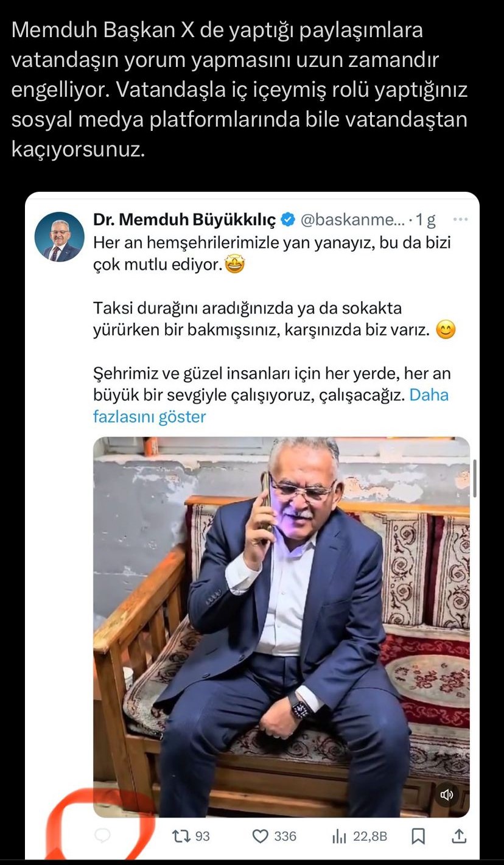Click the vertical scrollbar beside the video
Image resolution: width=504 pixels, height=865 pixels.
(474, 478)
